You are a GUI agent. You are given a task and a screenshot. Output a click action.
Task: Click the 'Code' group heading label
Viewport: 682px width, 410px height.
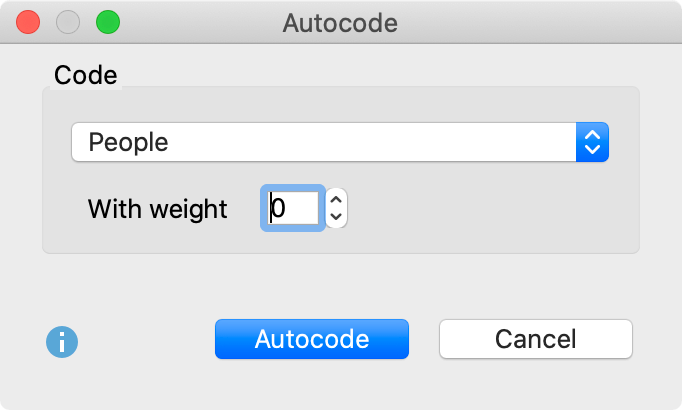[85, 75]
